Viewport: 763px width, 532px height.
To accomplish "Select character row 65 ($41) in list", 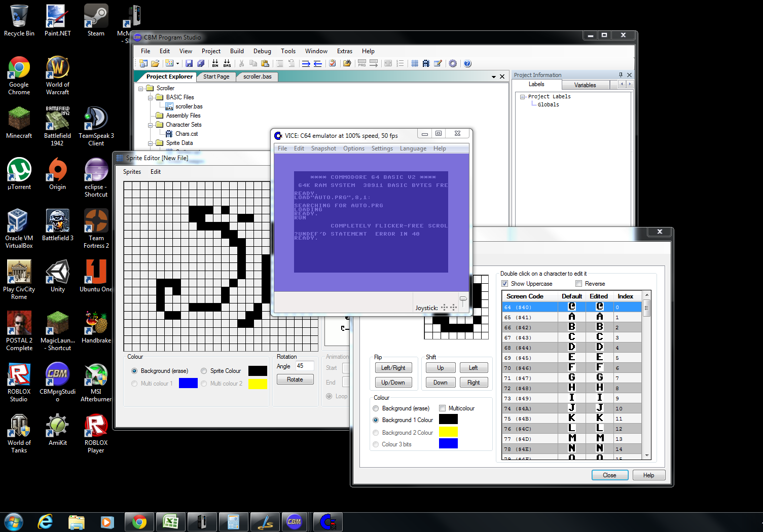I will pos(572,317).
